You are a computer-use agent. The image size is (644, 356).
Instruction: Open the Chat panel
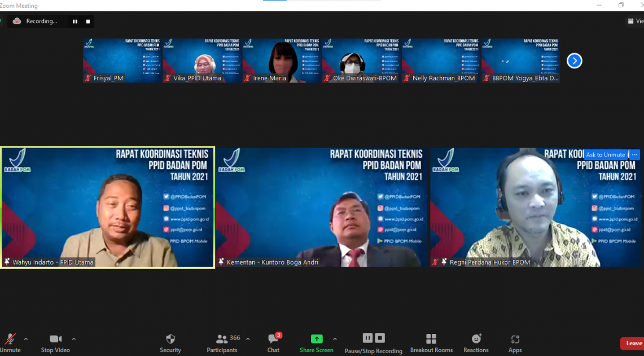[x=273, y=339]
